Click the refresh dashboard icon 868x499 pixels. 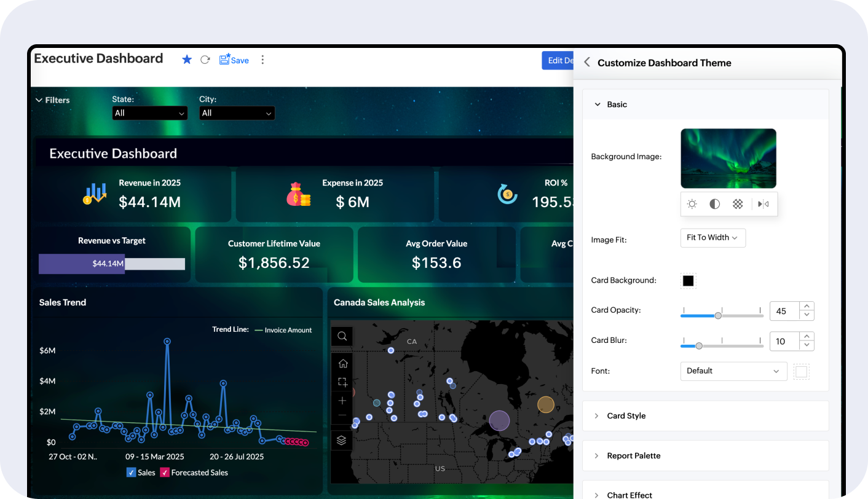[205, 60]
